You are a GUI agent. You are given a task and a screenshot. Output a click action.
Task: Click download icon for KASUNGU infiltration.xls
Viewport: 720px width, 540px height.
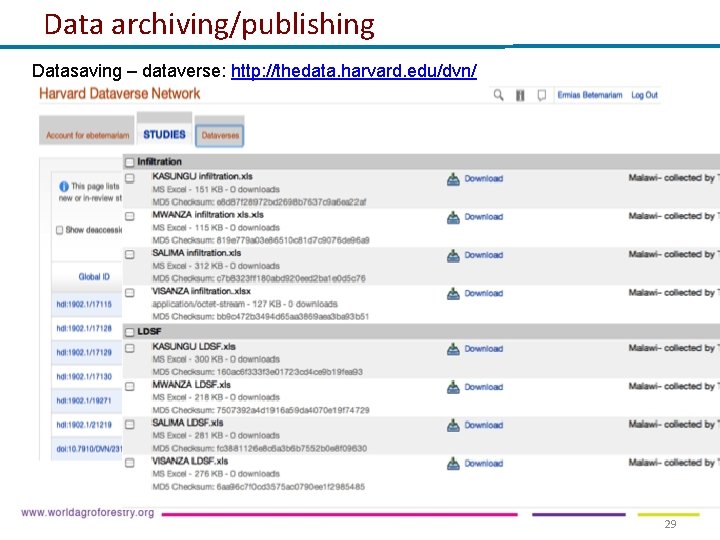(453, 179)
